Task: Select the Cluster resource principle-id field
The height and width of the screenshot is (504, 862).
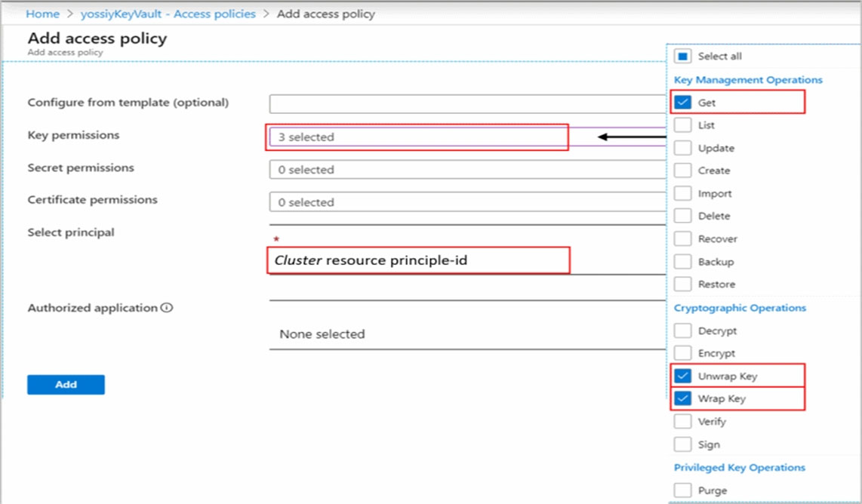Action: [x=418, y=260]
